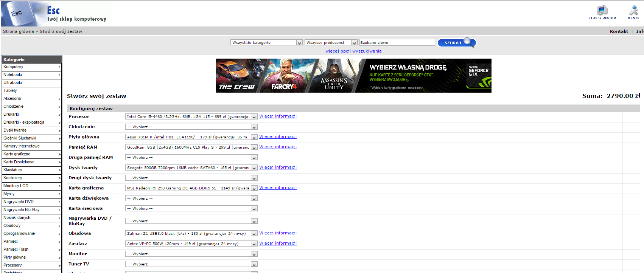
Task: Open the Komputery category
Action: tap(32, 67)
